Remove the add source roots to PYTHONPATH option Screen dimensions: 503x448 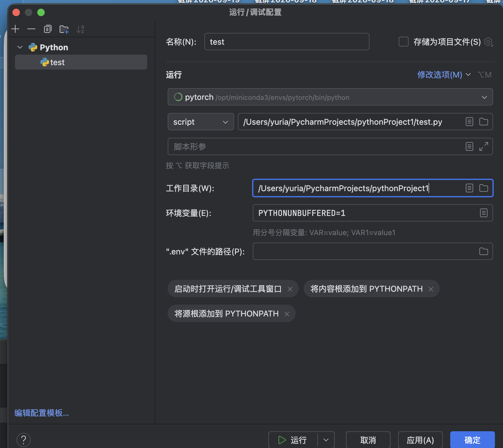click(287, 314)
